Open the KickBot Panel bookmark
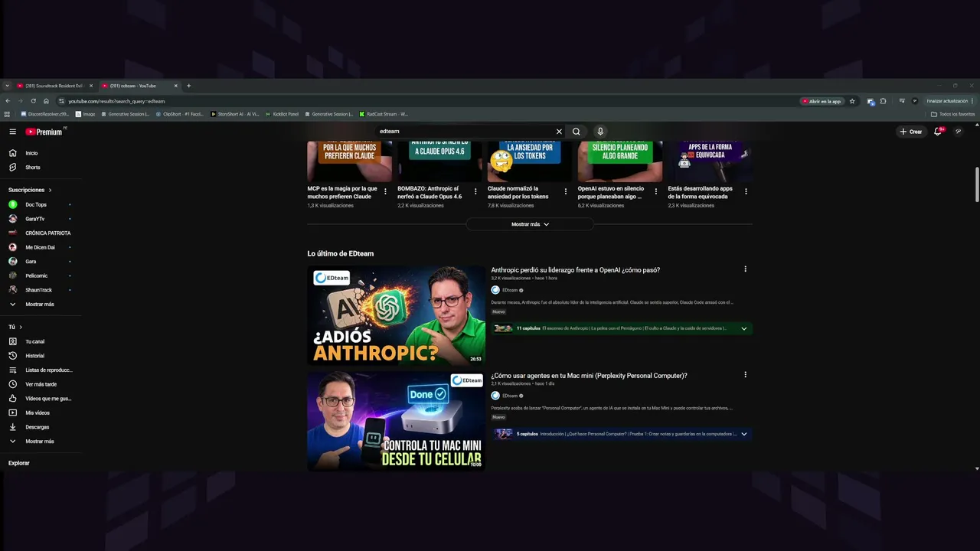Image resolution: width=980 pixels, height=551 pixels. (282, 114)
